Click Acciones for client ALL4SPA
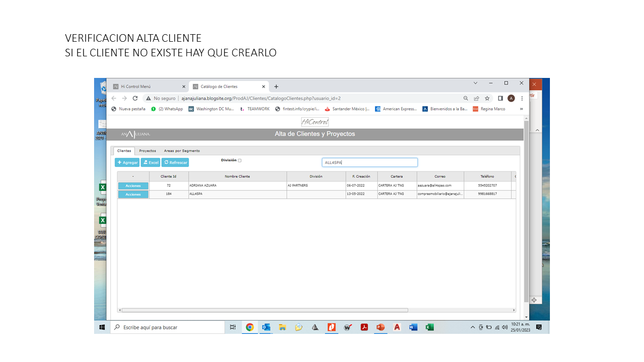The width and height of the screenshot is (644, 362). coord(133,194)
